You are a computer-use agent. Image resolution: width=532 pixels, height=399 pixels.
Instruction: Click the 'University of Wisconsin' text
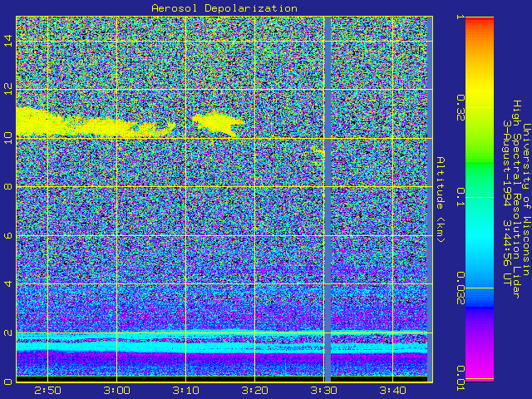(526, 199)
